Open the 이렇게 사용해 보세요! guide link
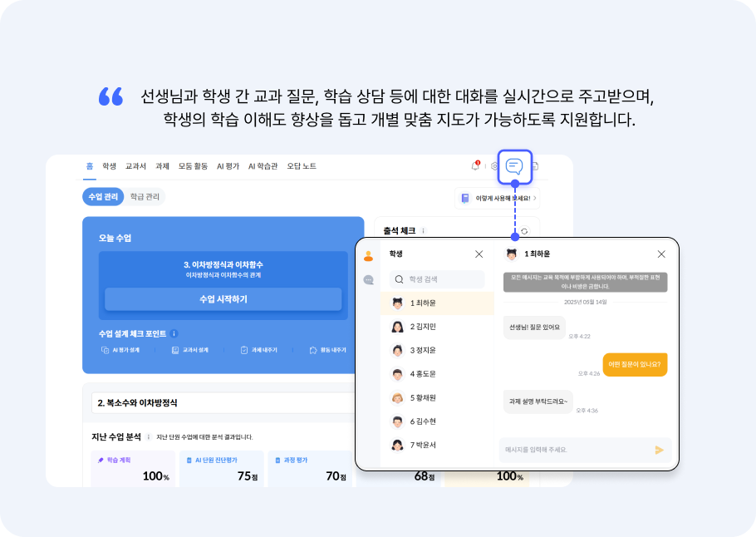756x537 pixels. point(497,199)
